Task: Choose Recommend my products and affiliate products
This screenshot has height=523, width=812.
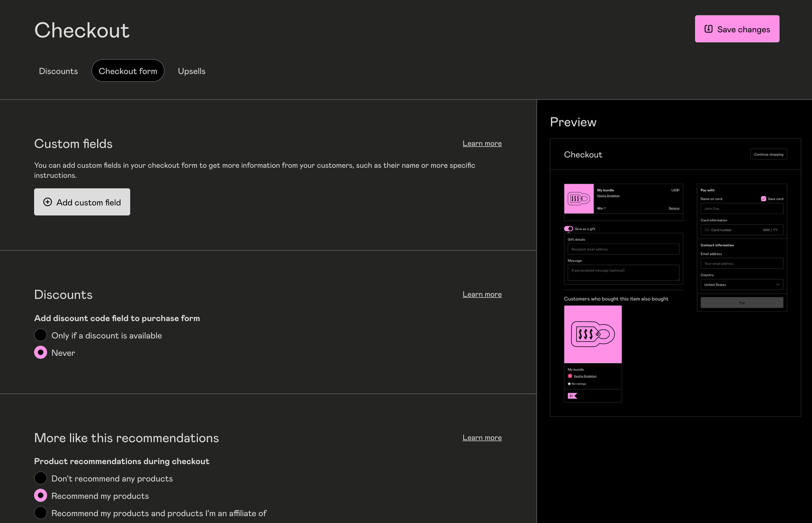Action: (x=41, y=513)
